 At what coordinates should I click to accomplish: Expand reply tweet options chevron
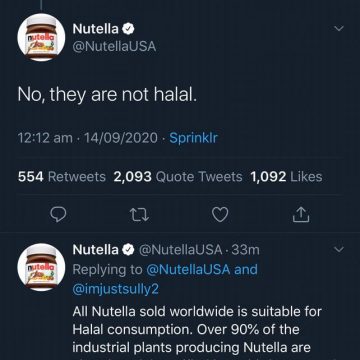(x=339, y=249)
